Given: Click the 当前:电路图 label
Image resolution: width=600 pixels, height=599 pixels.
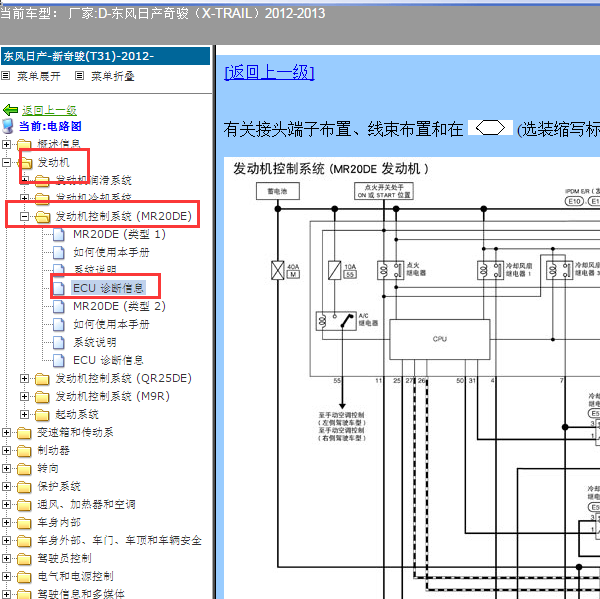Looking at the screenshot, I should [x=50, y=126].
